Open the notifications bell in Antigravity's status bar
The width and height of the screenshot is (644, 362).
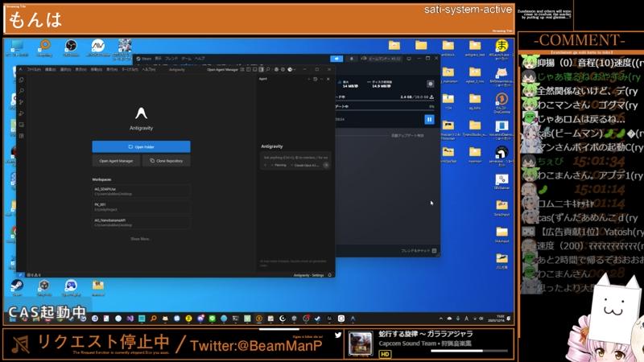point(330,275)
